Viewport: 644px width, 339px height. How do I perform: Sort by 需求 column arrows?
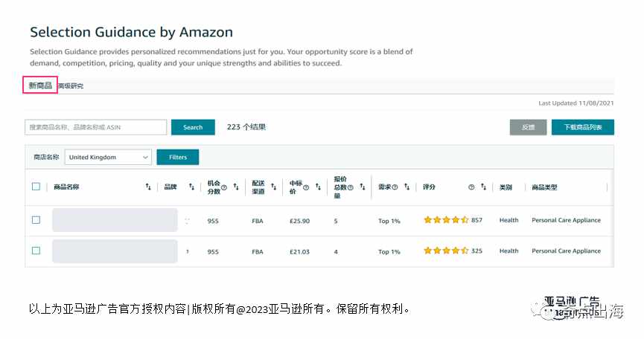[x=407, y=187]
